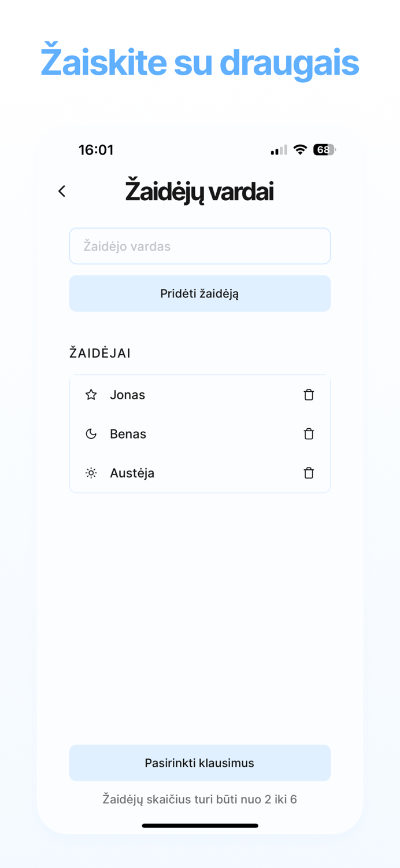This screenshot has height=868, width=400.
Task: Delete Austėja via the trash icon
Action: pyautogui.click(x=309, y=473)
